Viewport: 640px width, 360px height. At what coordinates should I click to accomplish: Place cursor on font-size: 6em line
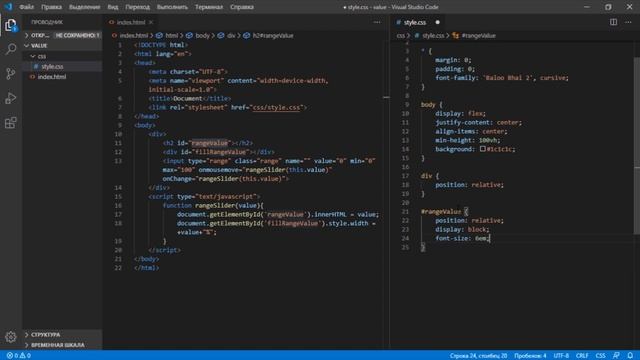click(x=462, y=238)
